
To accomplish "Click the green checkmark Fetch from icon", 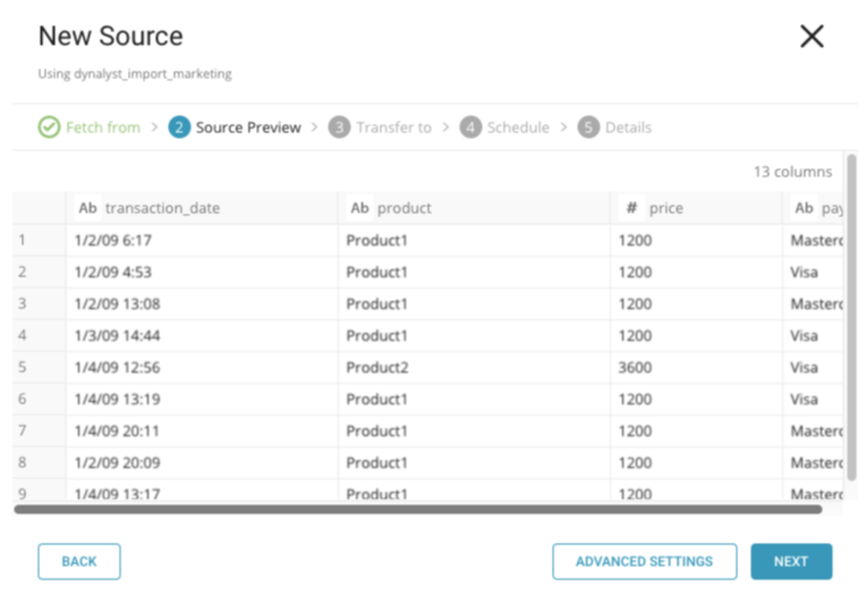I will [49, 127].
